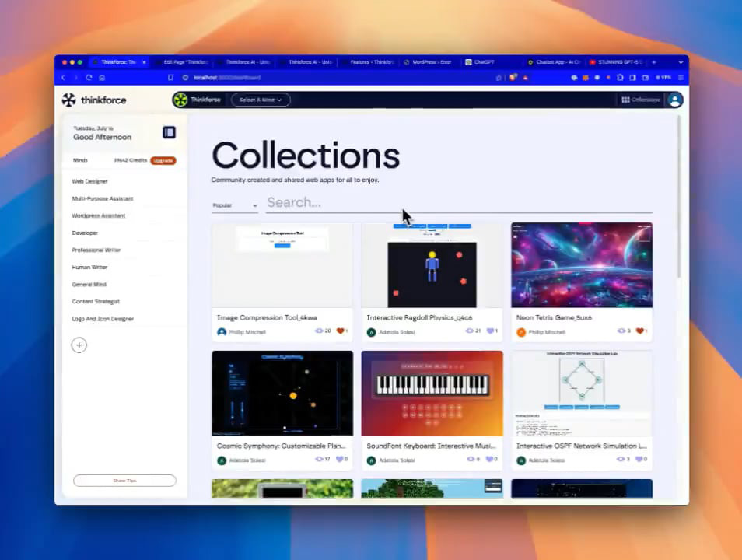Like the Image Compression Tool app heart
The height and width of the screenshot is (560, 742).
point(340,331)
